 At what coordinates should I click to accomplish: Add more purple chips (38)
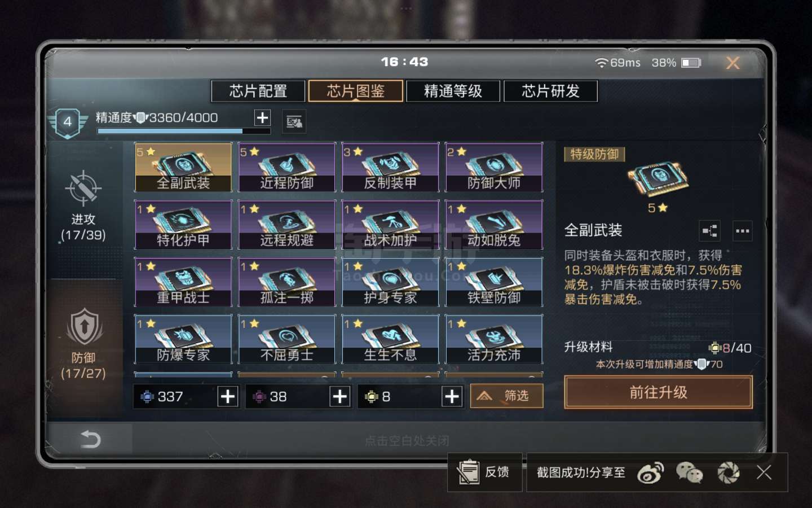pyautogui.click(x=340, y=396)
